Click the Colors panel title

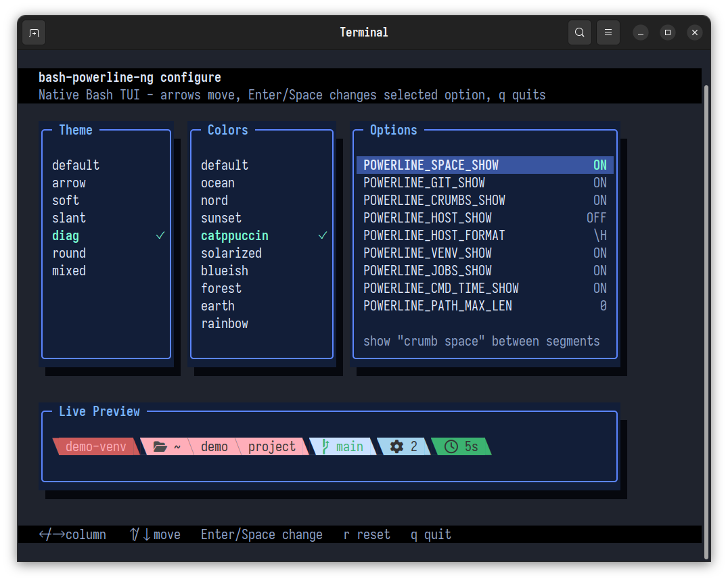(227, 130)
